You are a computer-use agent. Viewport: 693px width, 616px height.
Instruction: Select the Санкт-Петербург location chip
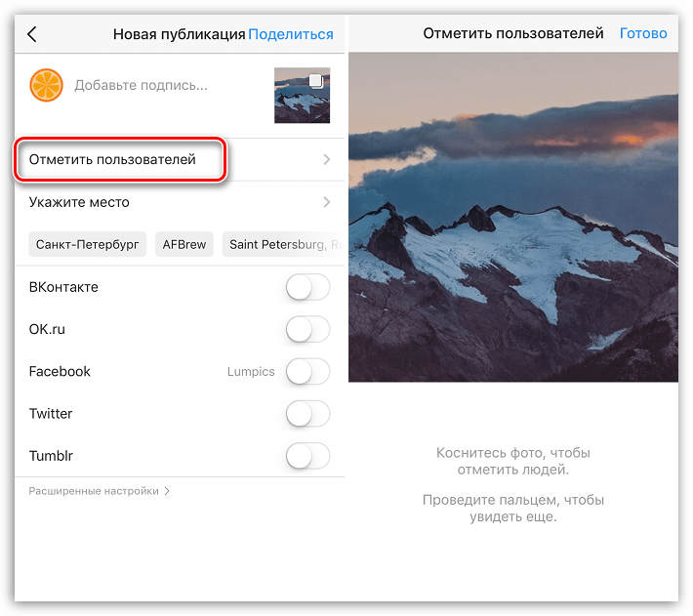[88, 244]
